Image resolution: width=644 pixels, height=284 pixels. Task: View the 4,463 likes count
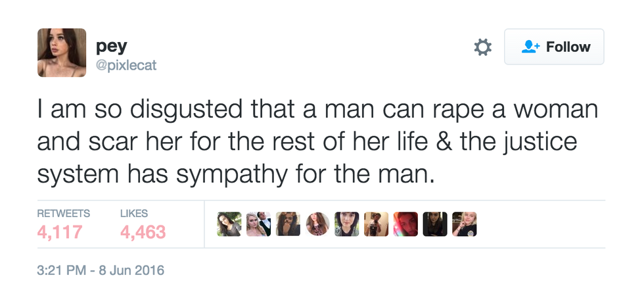(143, 232)
